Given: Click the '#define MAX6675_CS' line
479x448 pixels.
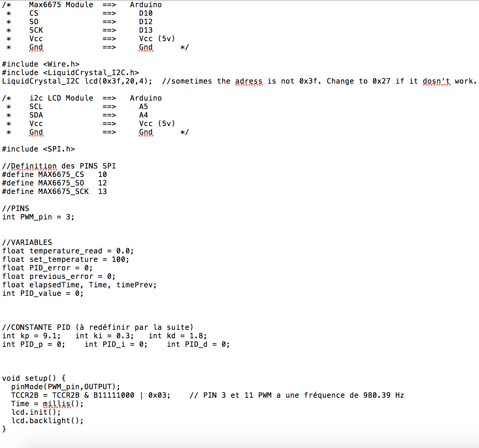Looking at the screenshot, I should (54, 175).
